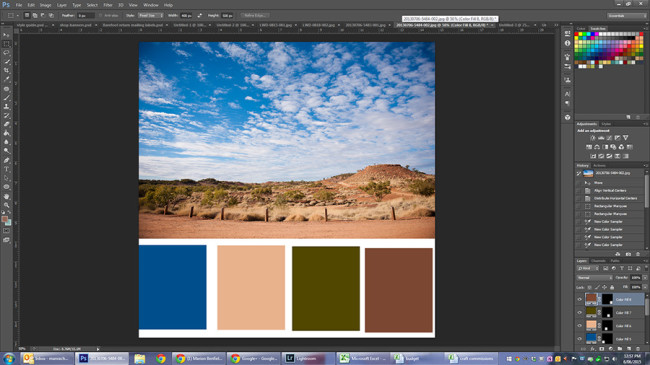The image size is (650, 365).
Task: Open the Opacity dropdown in Layers
Action: (645, 277)
